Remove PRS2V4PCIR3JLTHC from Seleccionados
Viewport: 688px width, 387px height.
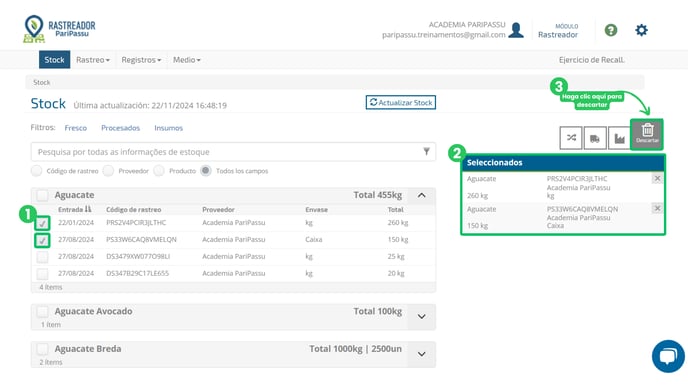click(x=657, y=179)
